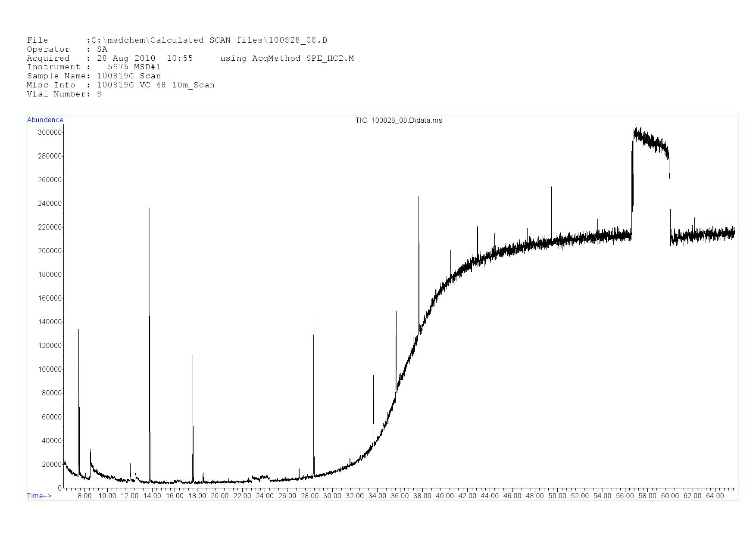
Task: Click the 300000 abundance tick label
Action: (50, 132)
